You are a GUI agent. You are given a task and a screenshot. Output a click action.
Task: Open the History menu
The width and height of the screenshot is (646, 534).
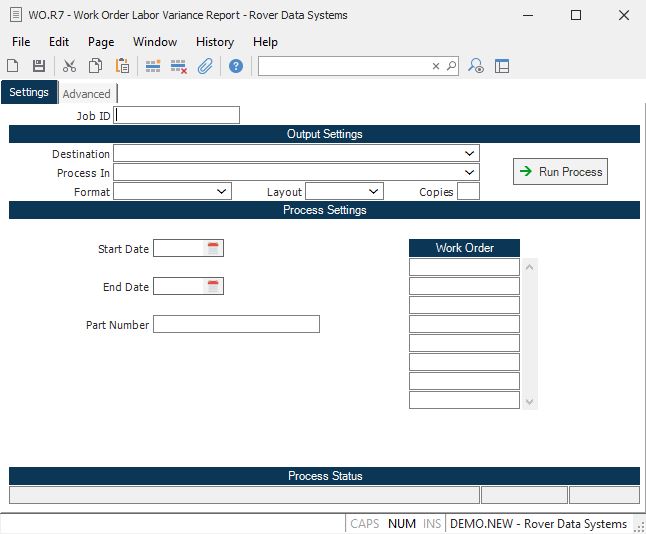click(x=214, y=42)
